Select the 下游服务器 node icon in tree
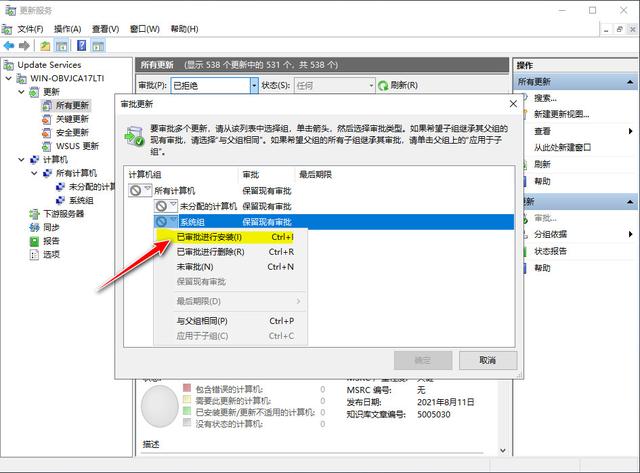The image size is (640, 473). 34,214
